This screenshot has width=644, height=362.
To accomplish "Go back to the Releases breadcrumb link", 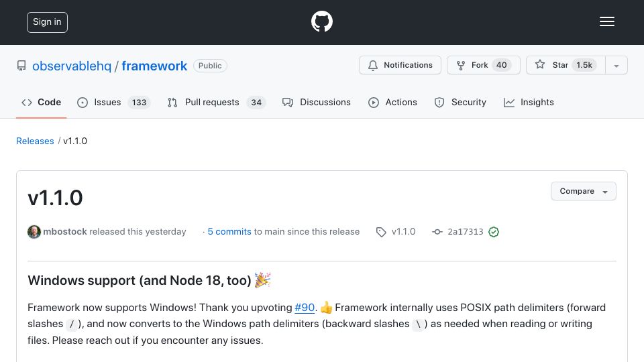I will [x=35, y=141].
